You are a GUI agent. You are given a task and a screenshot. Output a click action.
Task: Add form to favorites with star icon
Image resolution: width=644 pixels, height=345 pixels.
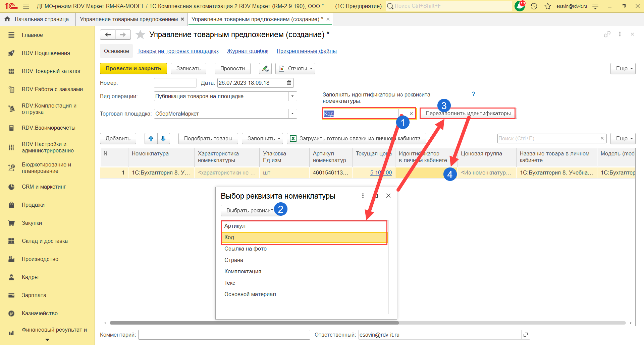140,34
